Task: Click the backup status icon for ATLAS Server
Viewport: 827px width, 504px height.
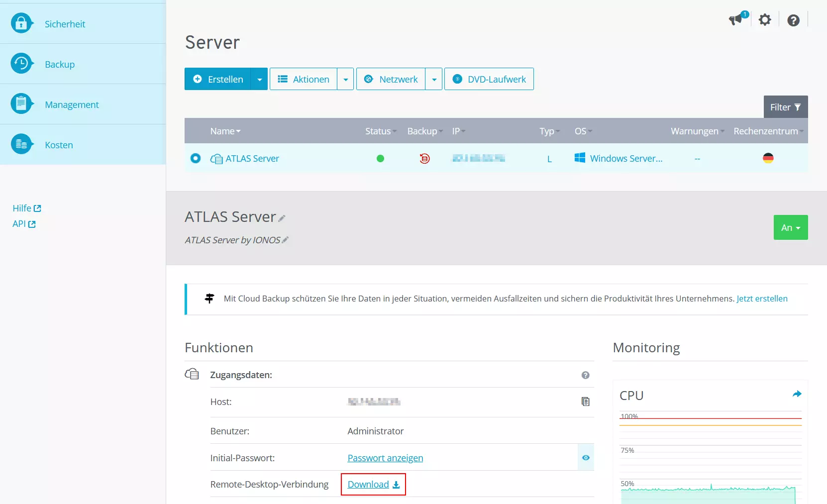Action: pos(424,159)
